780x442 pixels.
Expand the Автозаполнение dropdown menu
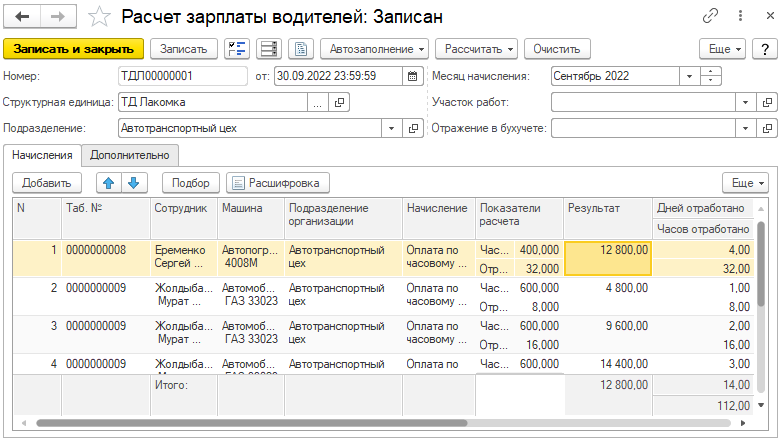point(375,48)
